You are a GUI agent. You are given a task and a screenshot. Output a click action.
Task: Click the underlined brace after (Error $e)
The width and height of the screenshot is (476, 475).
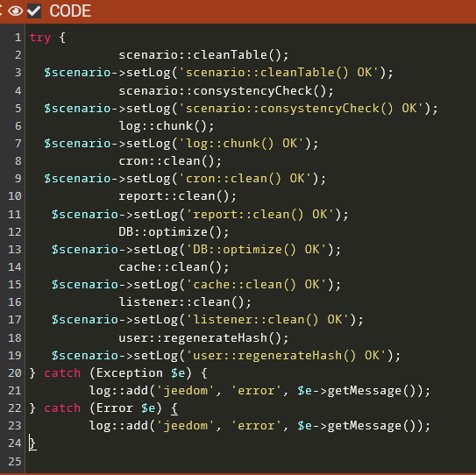point(174,408)
